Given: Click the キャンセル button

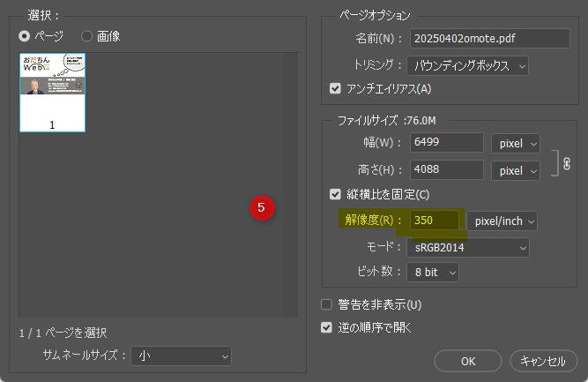Looking at the screenshot, I should [x=543, y=360].
